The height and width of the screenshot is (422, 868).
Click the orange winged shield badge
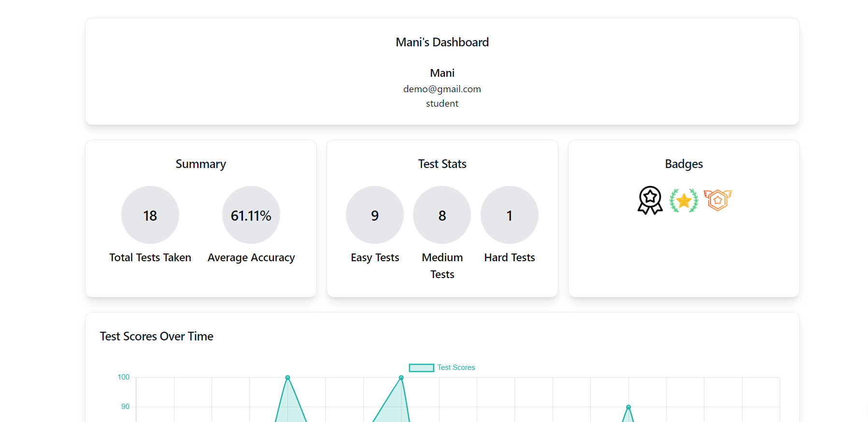pyautogui.click(x=718, y=200)
